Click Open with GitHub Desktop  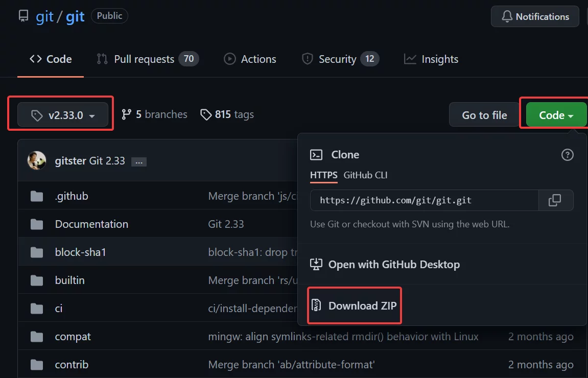385,265
